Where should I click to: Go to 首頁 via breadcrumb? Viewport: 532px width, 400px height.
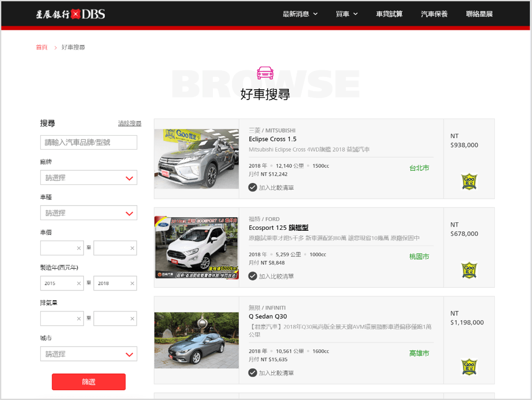pyautogui.click(x=42, y=47)
